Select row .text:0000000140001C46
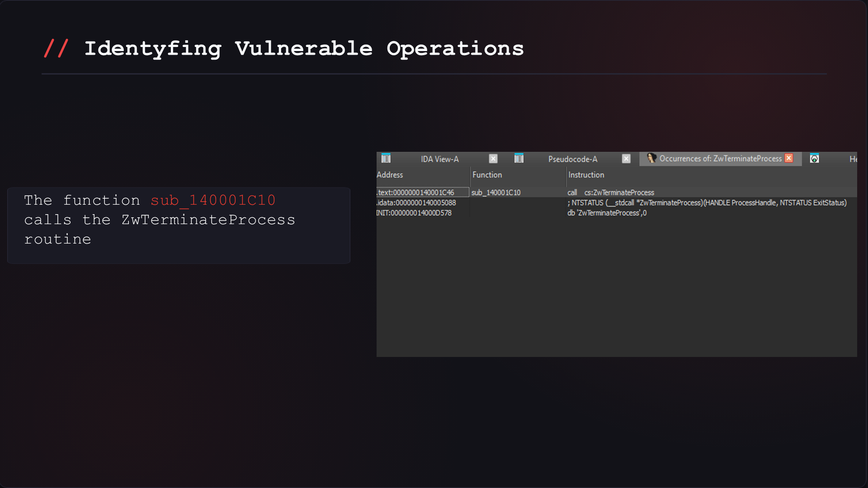868x488 pixels. 617,192
